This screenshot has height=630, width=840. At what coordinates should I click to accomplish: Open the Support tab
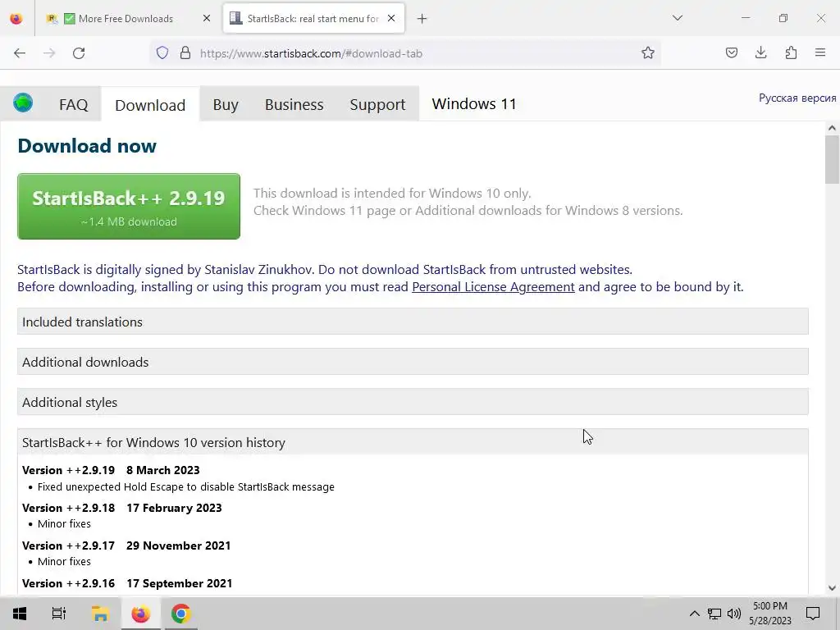pos(377,104)
